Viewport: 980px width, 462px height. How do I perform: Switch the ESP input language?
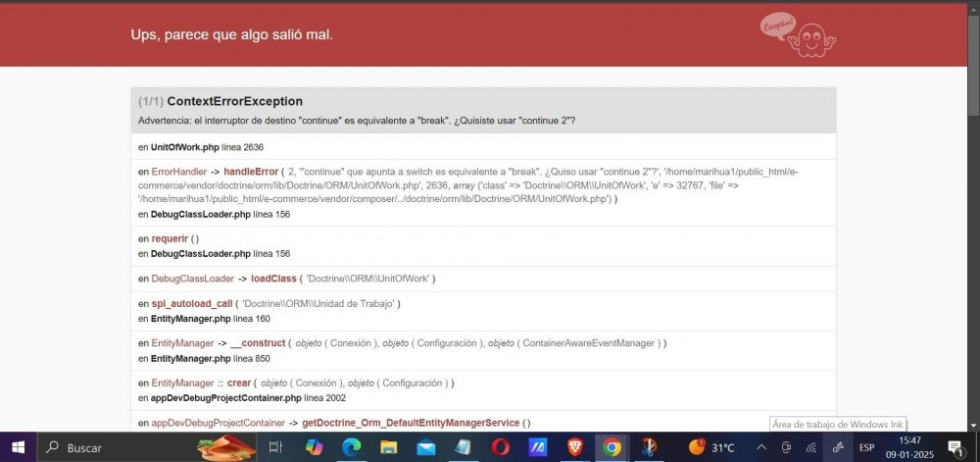point(866,447)
